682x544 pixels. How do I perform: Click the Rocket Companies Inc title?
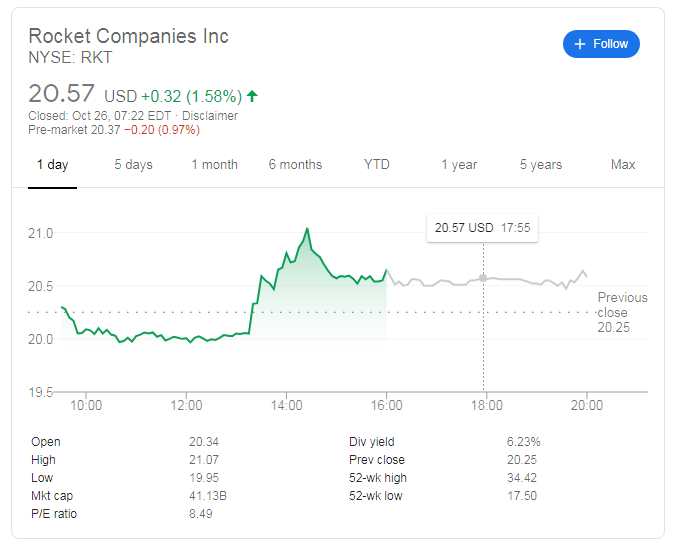click(x=128, y=37)
